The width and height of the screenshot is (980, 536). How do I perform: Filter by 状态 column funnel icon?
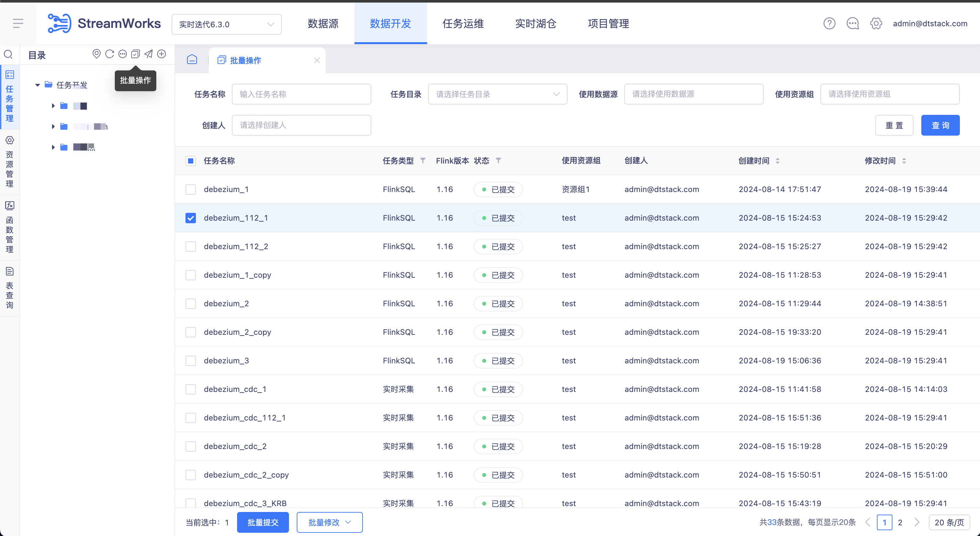498,160
